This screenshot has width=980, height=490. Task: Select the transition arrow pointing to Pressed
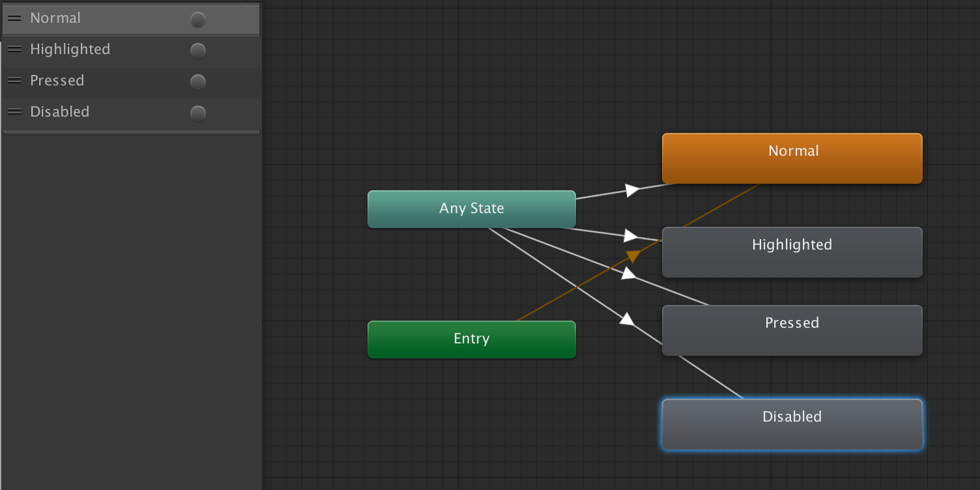pyautogui.click(x=626, y=274)
